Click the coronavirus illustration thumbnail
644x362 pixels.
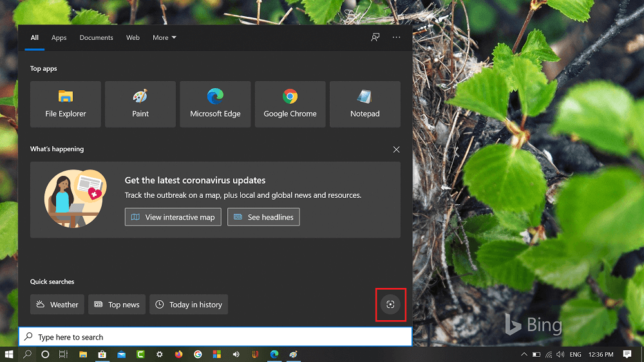pos(75,198)
